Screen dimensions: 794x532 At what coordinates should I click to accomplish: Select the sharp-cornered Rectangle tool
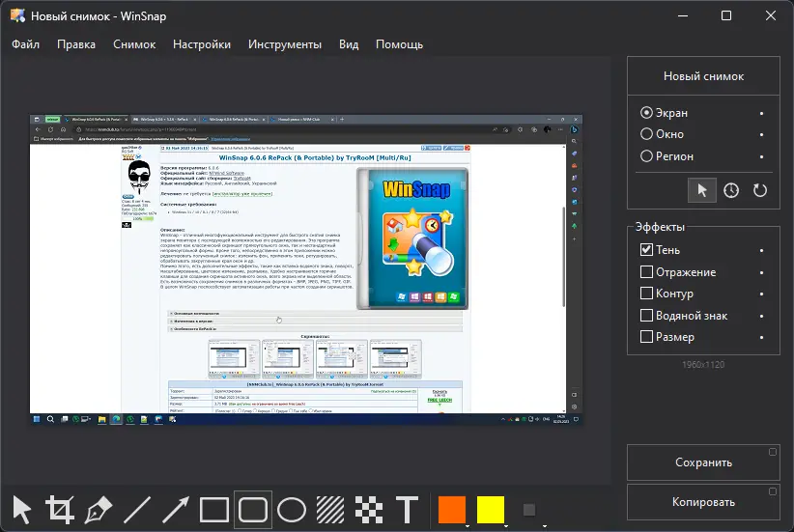point(214,510)
